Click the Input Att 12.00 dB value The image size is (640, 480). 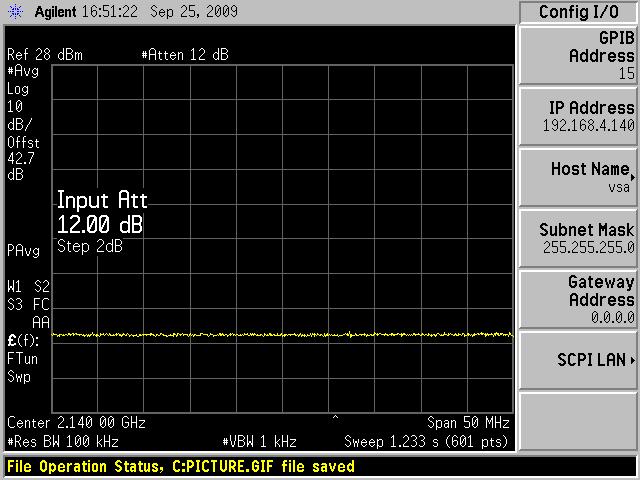[100, 223]
